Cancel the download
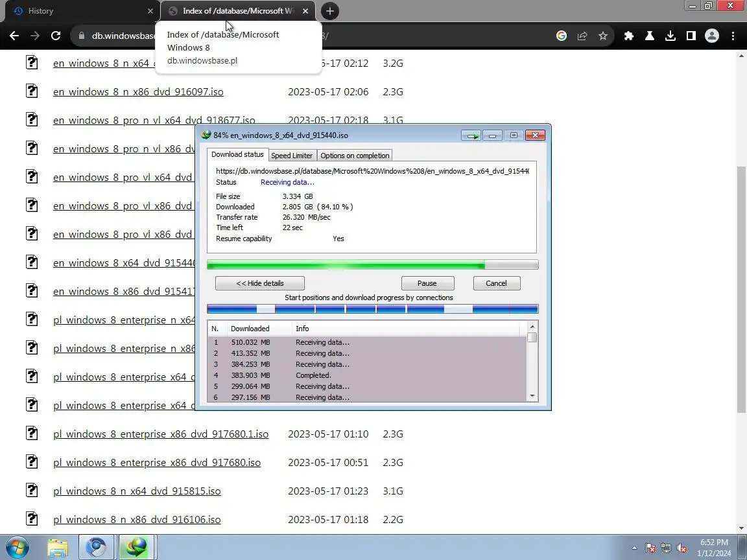 (x=497, y=283)
